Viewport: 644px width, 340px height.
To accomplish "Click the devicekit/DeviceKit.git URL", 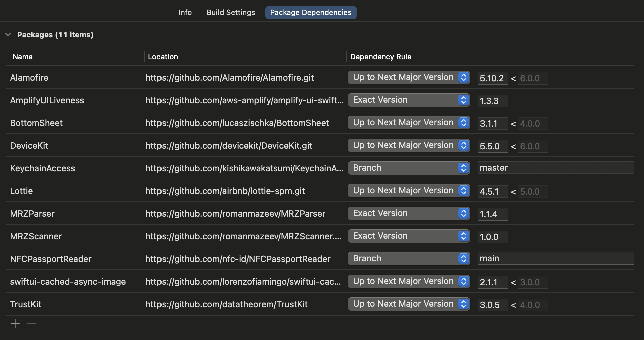I will 229,146.
